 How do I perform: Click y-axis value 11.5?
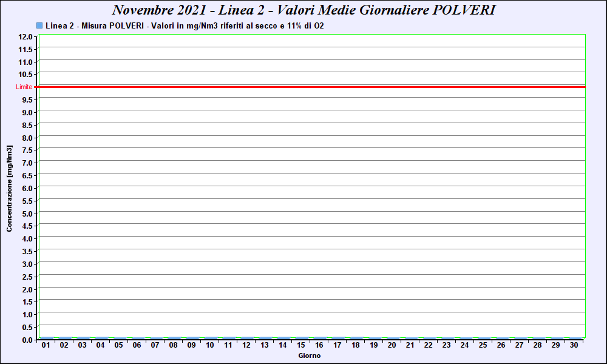(x=25, y=50)
